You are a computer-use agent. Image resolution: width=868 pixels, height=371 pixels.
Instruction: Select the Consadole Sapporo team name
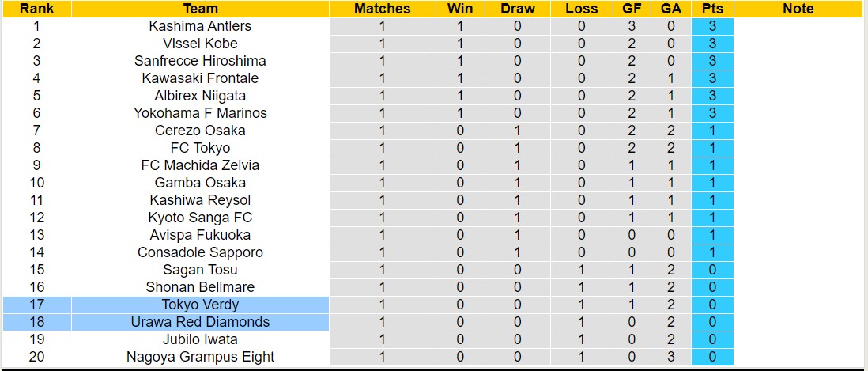[x=200, y=252]
